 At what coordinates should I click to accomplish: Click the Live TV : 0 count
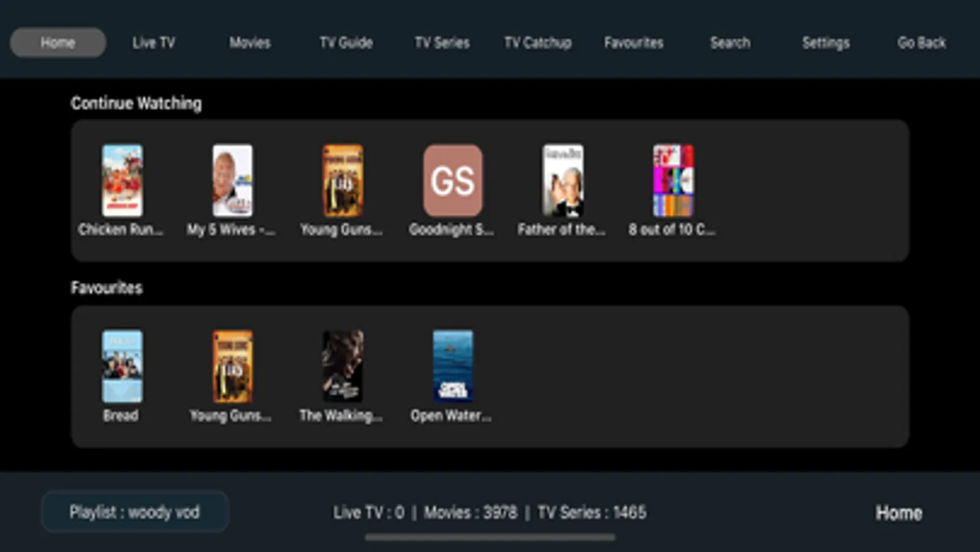click(x=369, y=512)
